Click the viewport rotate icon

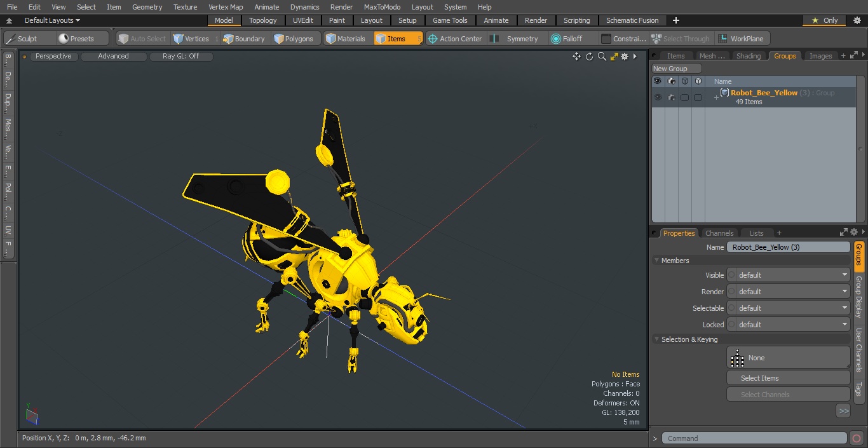click(x=589, y=57)
